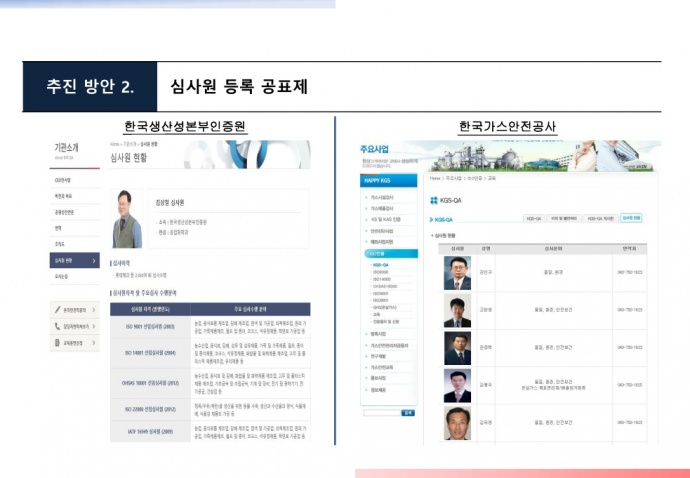The width and height of the screenshot is (690, 478).
Task: Click auditor name heading 심사원 next to photo
Action: click(170, 203)
